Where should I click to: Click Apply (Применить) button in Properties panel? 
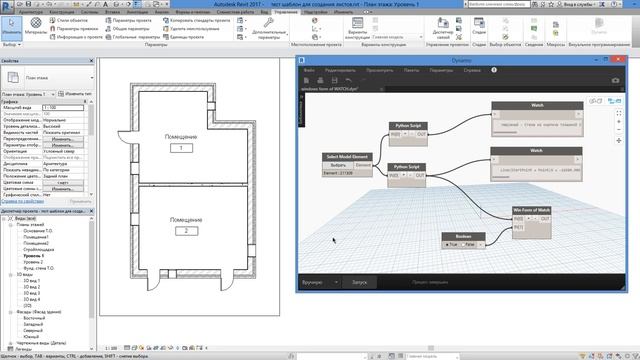80,201
